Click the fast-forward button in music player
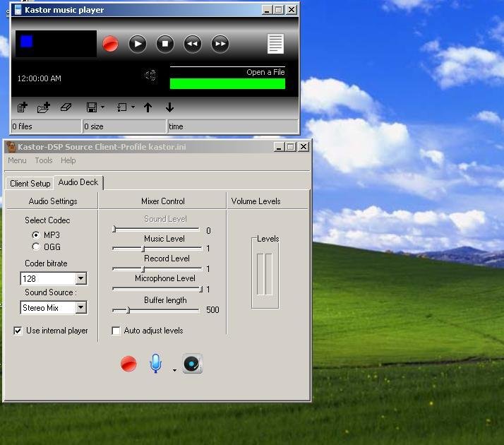The height and width of the screenshot is (445, 504). click(220, 44)
